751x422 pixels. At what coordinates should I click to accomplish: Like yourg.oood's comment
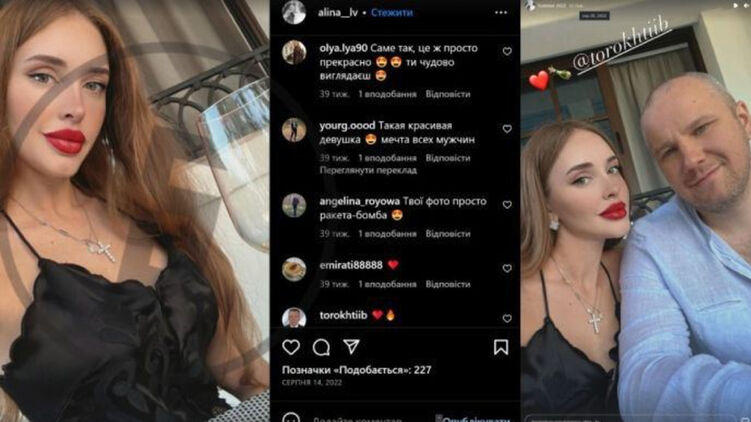point(507,129)
